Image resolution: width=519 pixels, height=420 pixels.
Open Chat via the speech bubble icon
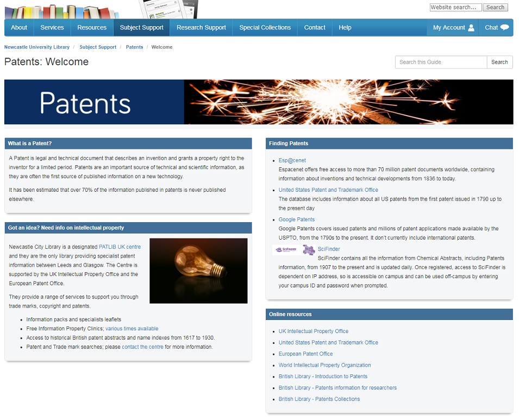pos(505,28)
